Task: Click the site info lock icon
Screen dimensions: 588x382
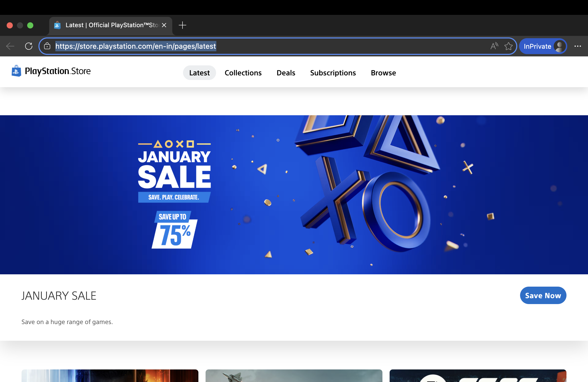Action: tap(47, 46)
